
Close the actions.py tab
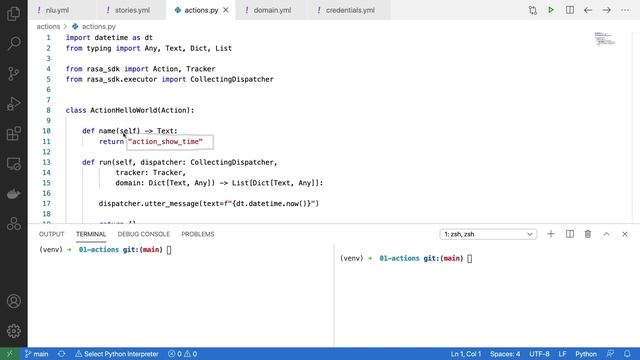pos(226,10)
